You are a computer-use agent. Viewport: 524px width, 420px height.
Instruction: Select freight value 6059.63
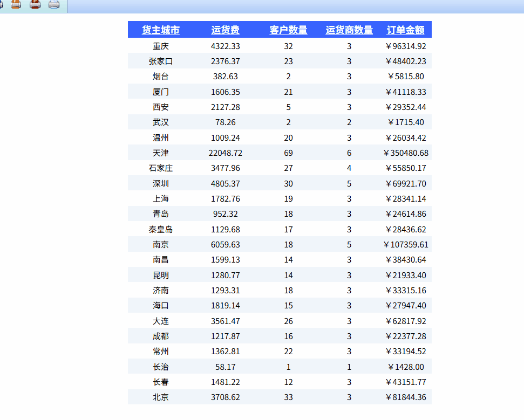point(225,245)
